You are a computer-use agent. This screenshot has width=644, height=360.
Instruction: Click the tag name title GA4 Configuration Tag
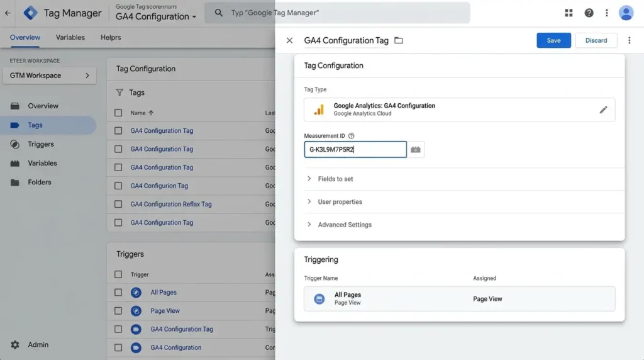pos(347,40)
